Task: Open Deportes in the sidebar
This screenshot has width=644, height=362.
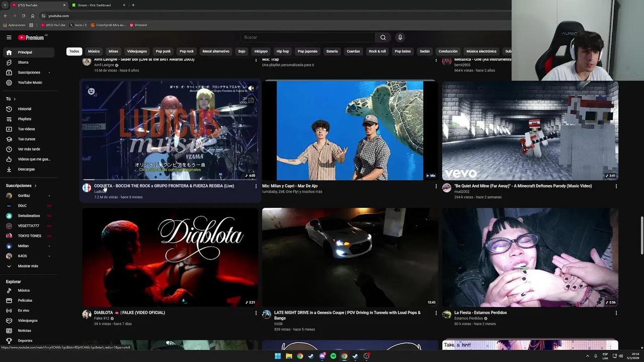Action: pyautogui.click(x=29, y=340)
